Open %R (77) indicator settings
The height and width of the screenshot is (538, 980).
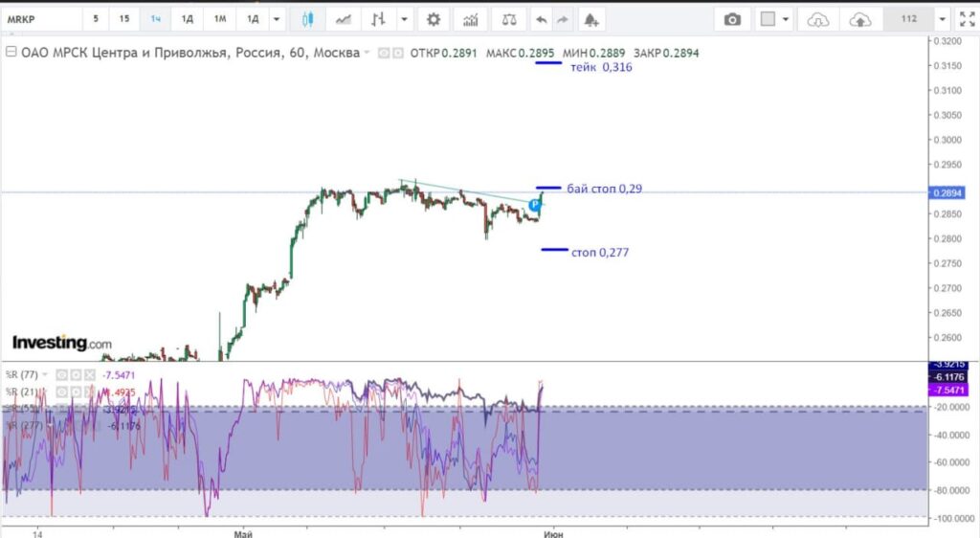[x=76, y=375]
